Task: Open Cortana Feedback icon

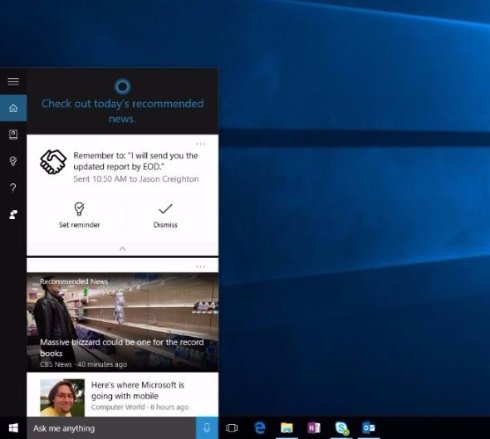Action: (x=13, y=214)
